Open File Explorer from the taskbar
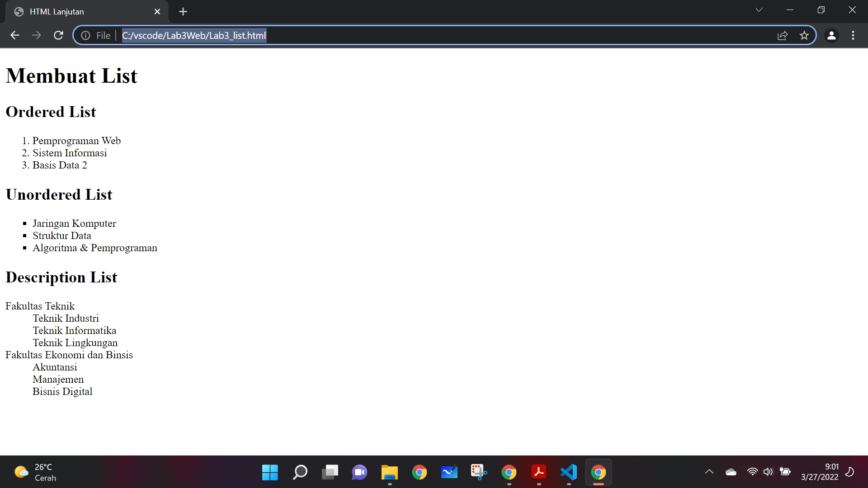Screen dimensions: 868x488 pos(389,472)
